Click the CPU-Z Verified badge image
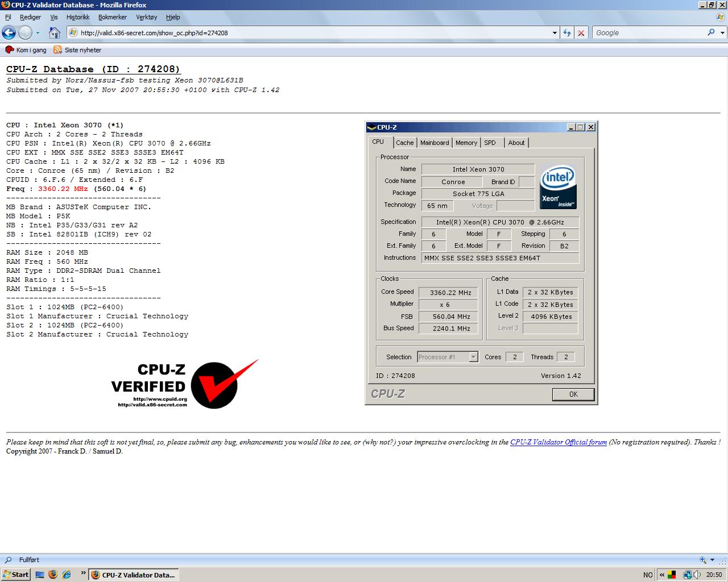This screenshot has width=728, height=582. [185, 384]
